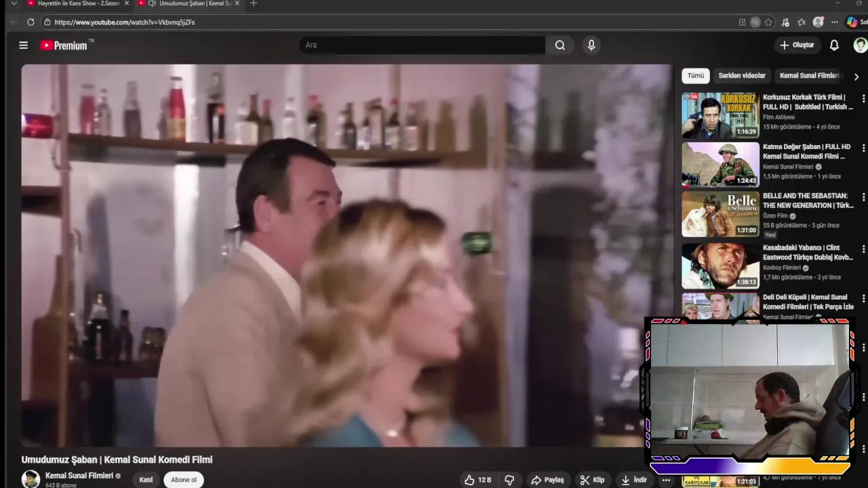This screenshot has width=868, height=488.
Task: Open Kasabadaki Yabancı video thumbnail
Action: pos(720,265)
